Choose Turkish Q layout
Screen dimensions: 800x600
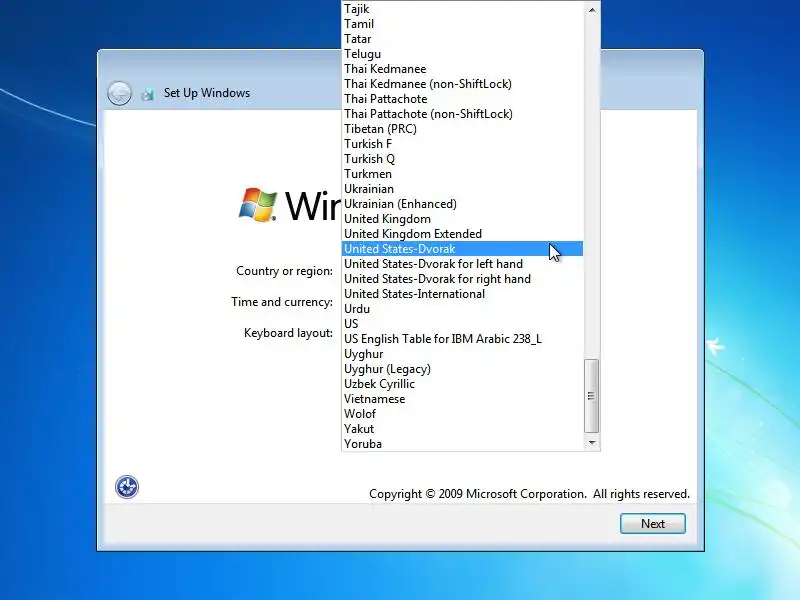pos(462,159)
